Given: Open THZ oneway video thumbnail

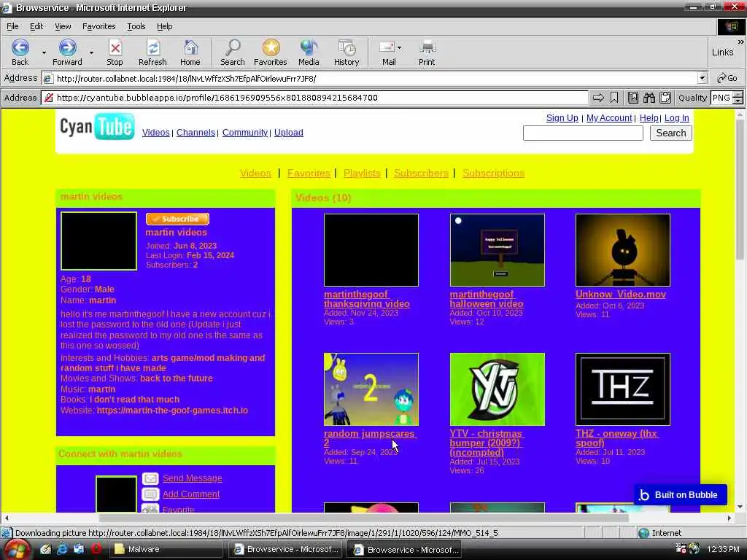Looking at the screenshot, I should pyautogui.click(x=623, y=389).
